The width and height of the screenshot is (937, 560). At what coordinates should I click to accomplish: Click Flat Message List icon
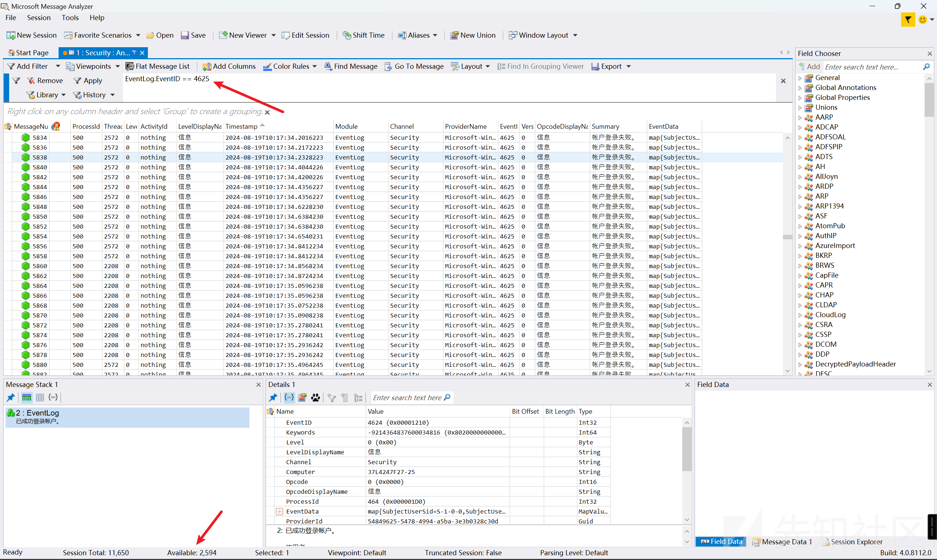click(x=130, y=67)
